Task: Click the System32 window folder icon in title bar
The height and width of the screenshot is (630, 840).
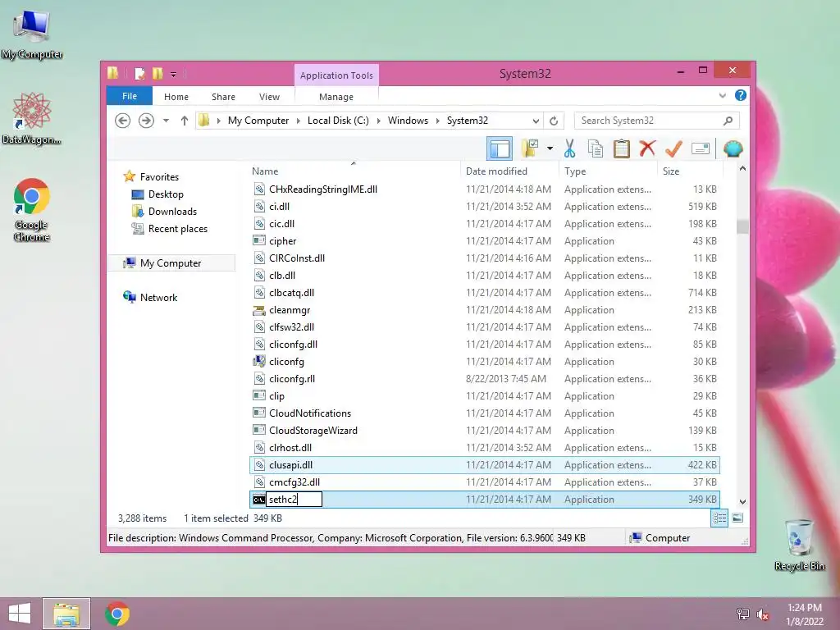Action: click(x=113, y=73)
